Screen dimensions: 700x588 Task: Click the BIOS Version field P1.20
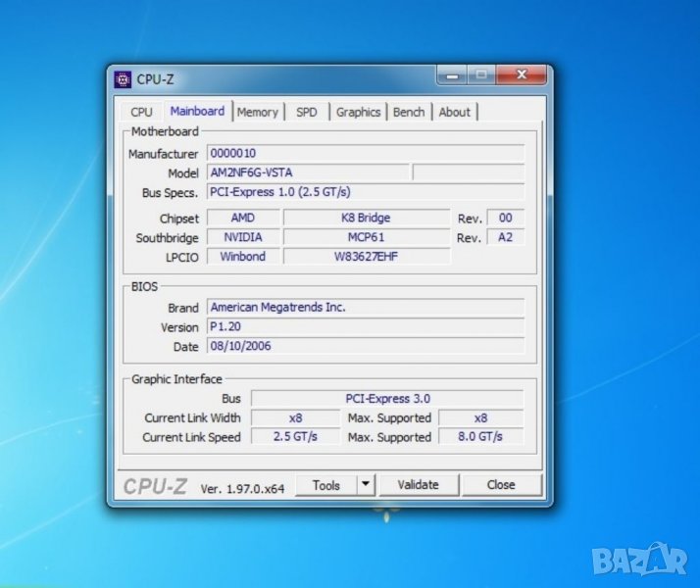coord(365,326)
